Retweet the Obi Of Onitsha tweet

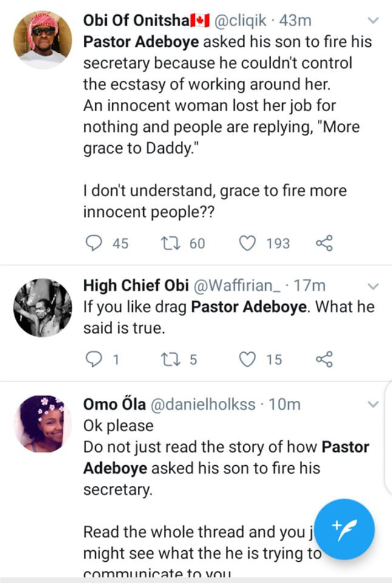(171, 243)
